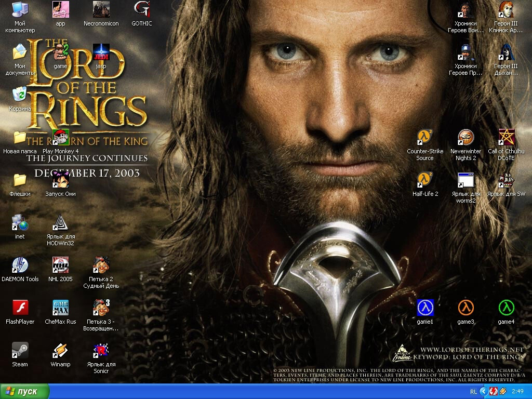532x399 pixels.
Task: Click the red DAEMON Tools tray icon
Action: pos(494,392)
